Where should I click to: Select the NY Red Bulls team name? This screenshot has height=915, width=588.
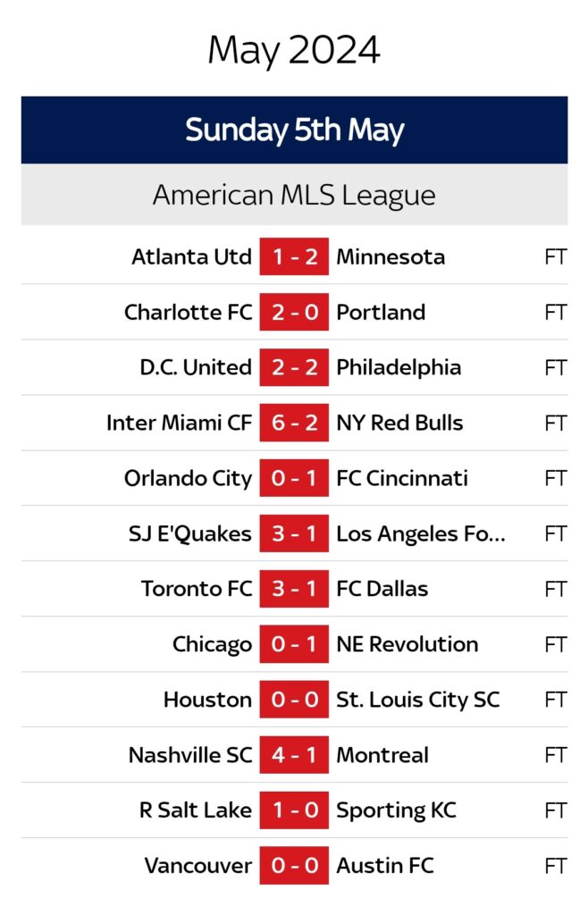tap(399, 424)
